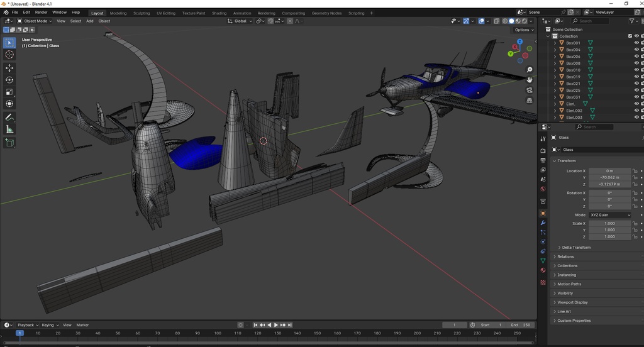Click the pan hand viewport icon
644x347 pixels.
click(530, 80)
